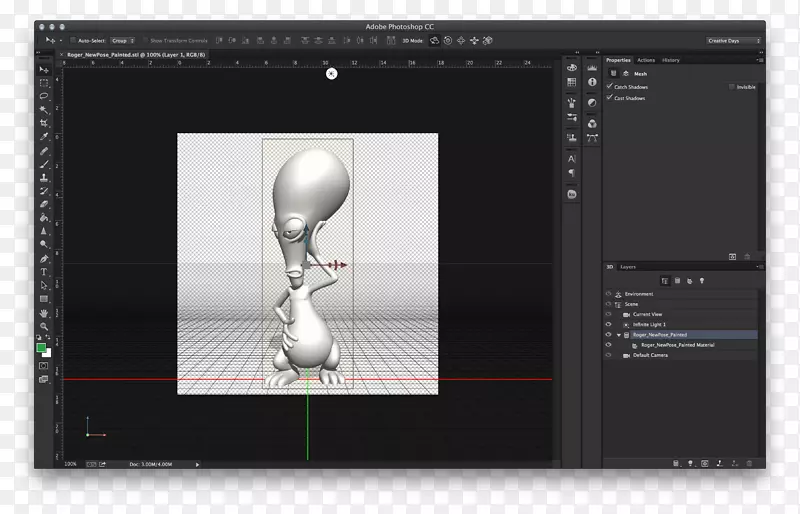Toggle visibility of Roger_NewPose_Painted Material
Screen dimensions: 800x514
(608, 345)
